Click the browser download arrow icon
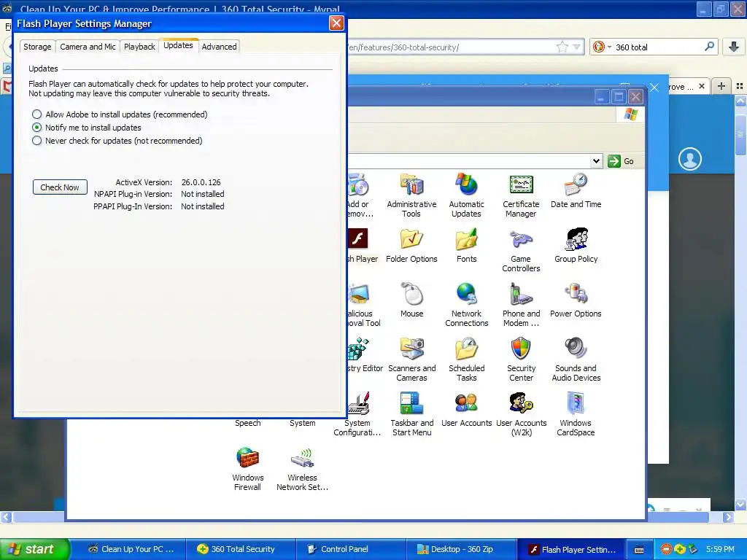Image resolution: width=747 pixels, height=560 pixels. pyautogui.click(x=734, y=47)
